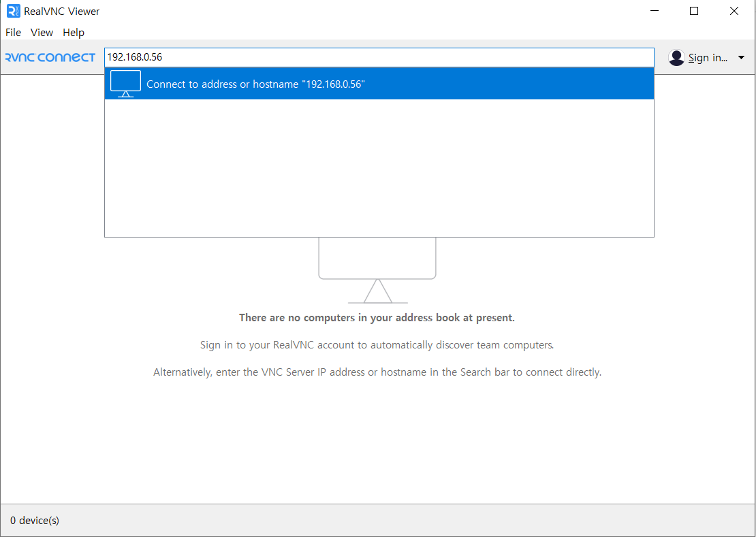Click the "Alternatively, enter the VNC Server IP" text
Screen dimensions: 756x537
(377, 372)
